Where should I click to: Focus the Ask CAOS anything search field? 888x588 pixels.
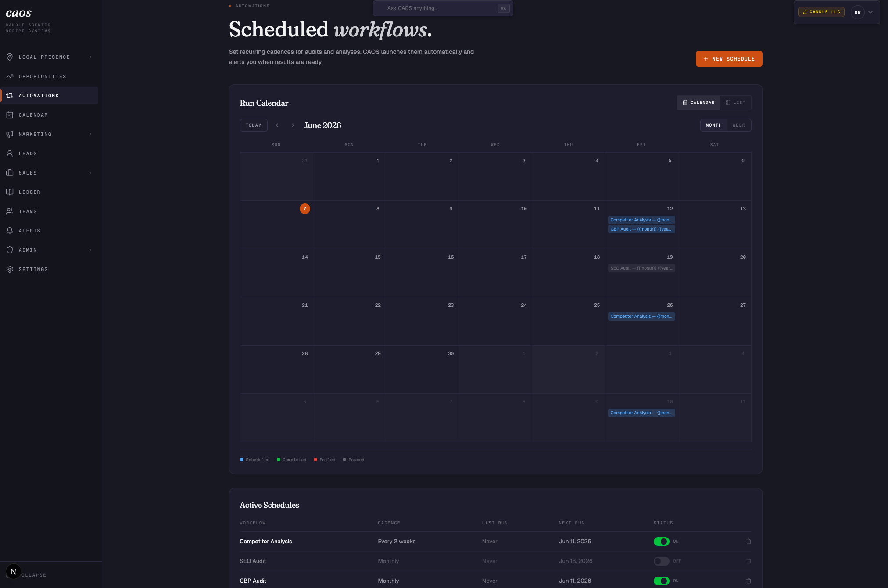[x=443, y=8]
